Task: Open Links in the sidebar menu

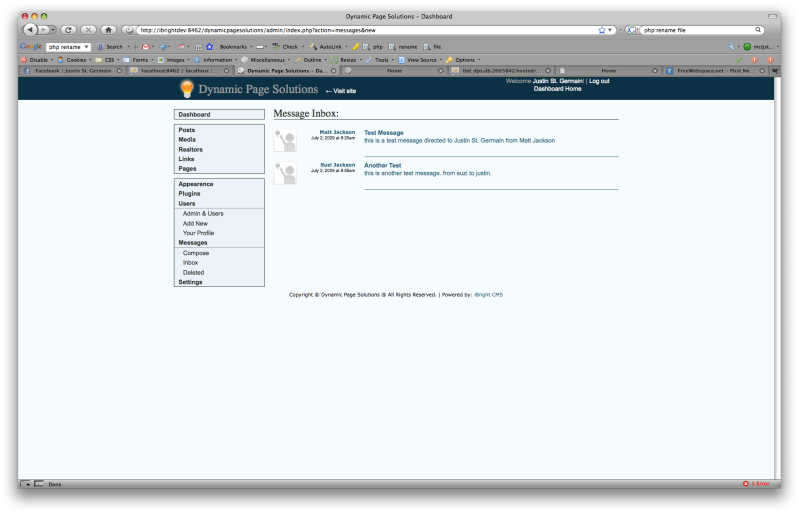Action: pos(186,159)
